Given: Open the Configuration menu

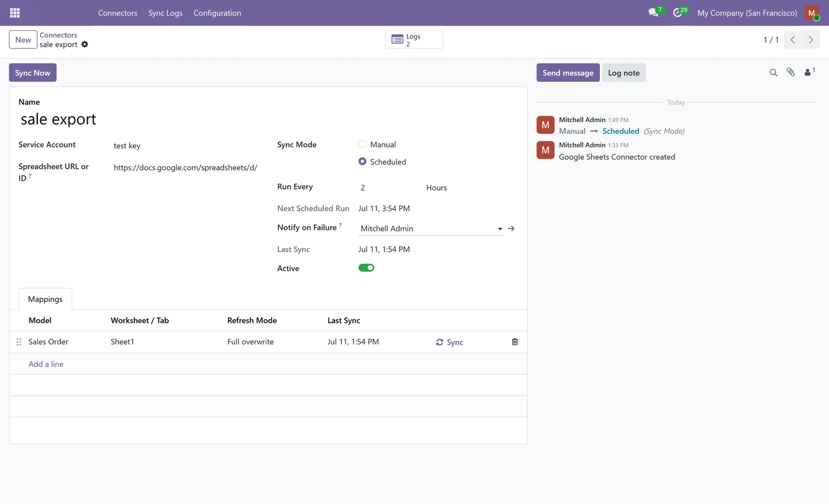Looking at the screenshot, I should click(217, 12).
